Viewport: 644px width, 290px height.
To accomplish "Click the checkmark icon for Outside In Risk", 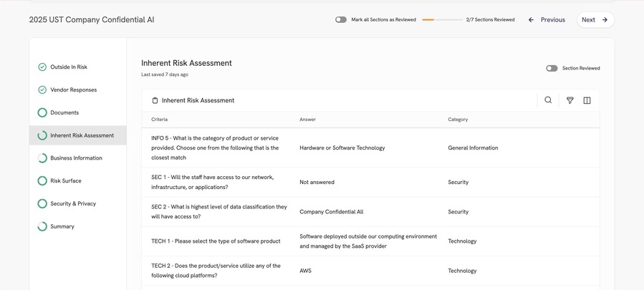I will pos(42,67).
